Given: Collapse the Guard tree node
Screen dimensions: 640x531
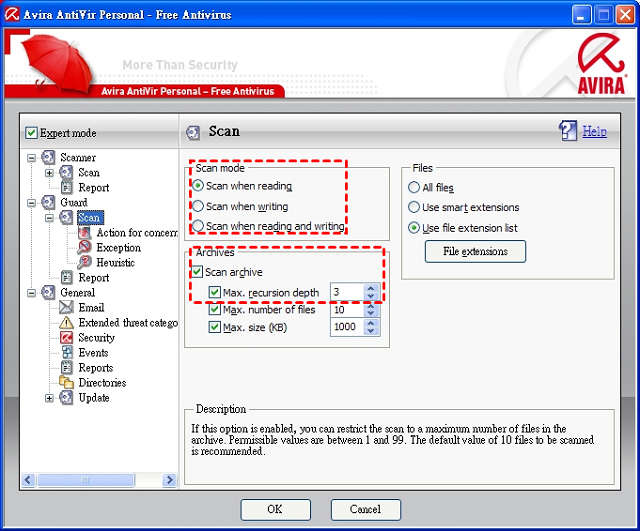Looking at the screenshot, I should (x=31, y=202).
